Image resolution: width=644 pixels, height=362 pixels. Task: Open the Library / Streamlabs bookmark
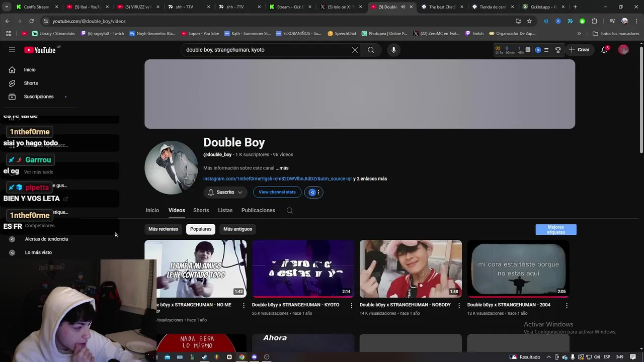pos(53,34)
